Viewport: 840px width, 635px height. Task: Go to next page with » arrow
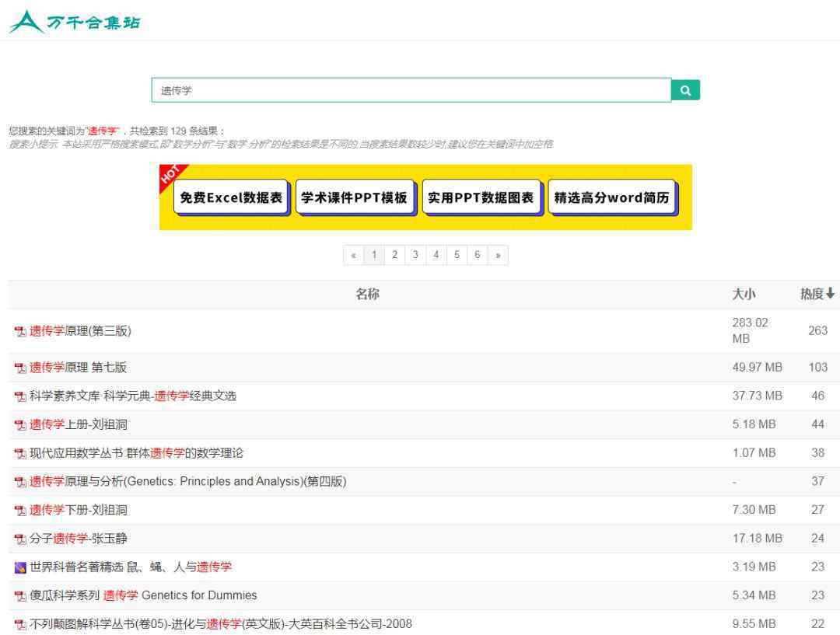[498, 255]
